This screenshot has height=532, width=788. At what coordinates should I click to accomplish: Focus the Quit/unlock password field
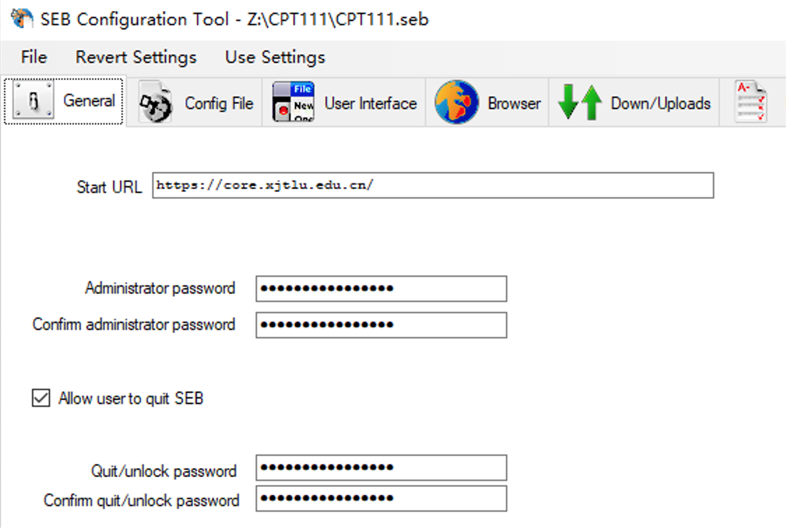click(382, 468)
